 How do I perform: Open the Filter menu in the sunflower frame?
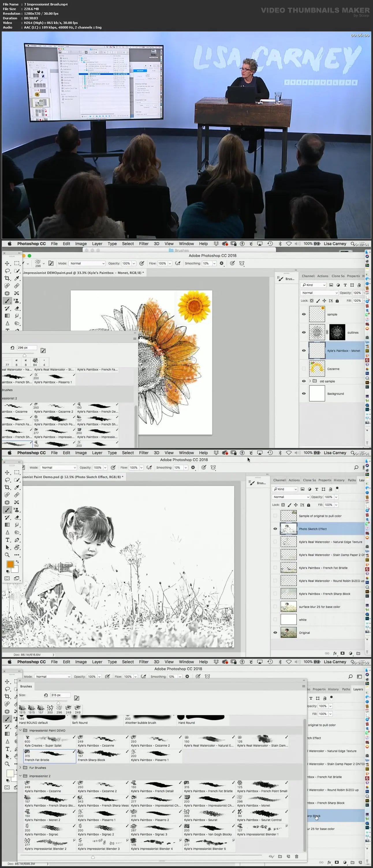coord(144,244)
